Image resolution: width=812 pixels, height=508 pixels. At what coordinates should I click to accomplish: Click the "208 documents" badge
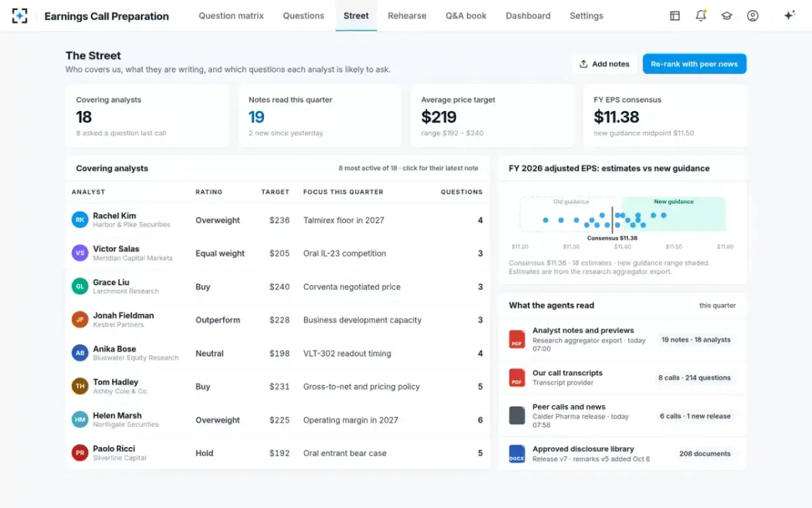point(705,454)
